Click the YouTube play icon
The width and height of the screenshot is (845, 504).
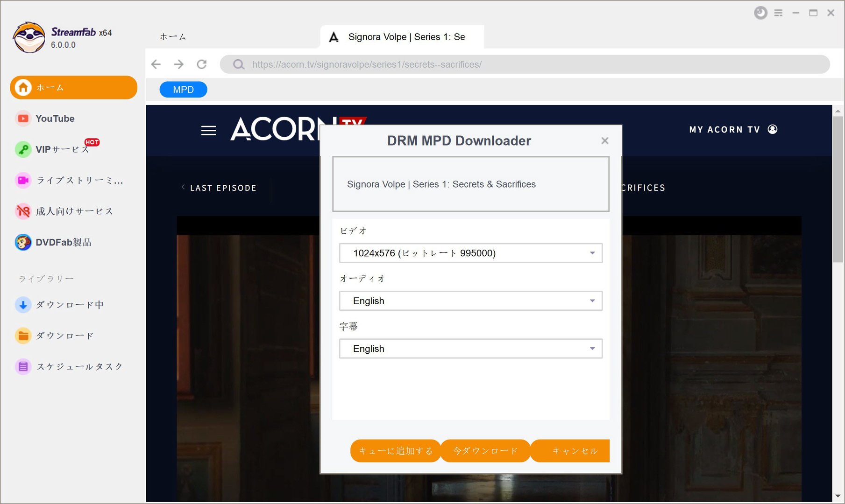coord(23,119)
